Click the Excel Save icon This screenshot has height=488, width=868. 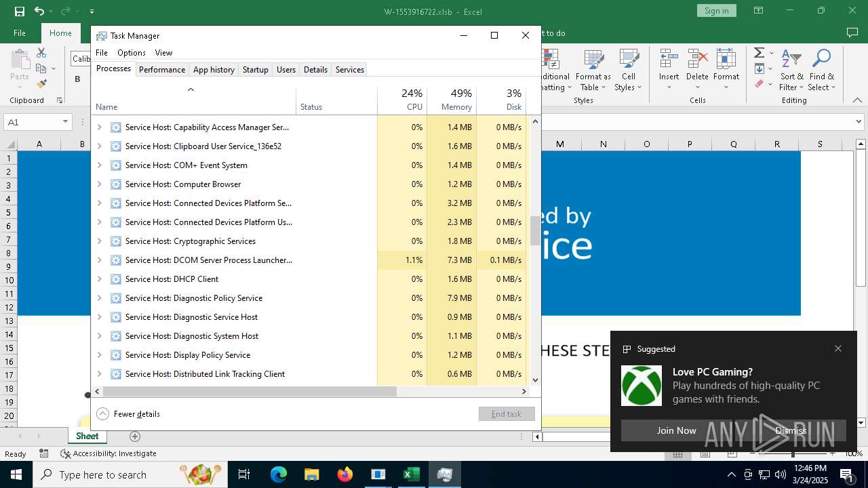click(20, 11)
